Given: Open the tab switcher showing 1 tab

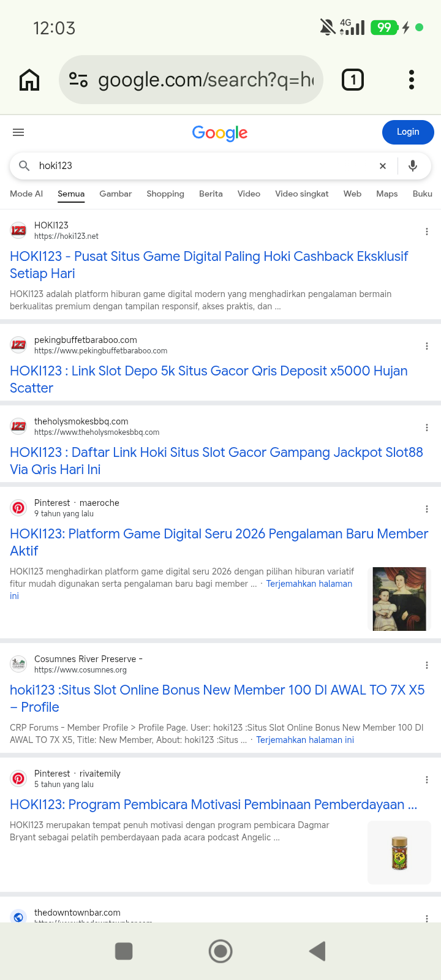Looking at the screenshot, I should [x=353, y=80].
